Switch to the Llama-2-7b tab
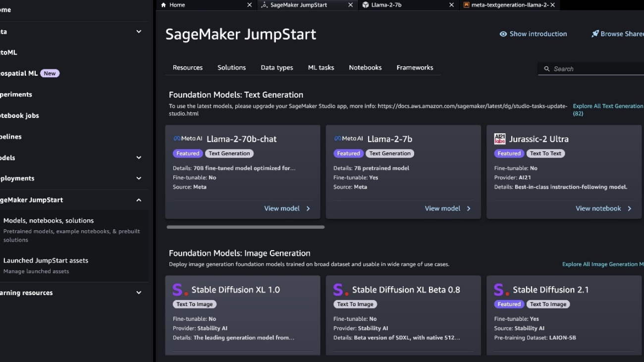 click(x=408, y=5)
